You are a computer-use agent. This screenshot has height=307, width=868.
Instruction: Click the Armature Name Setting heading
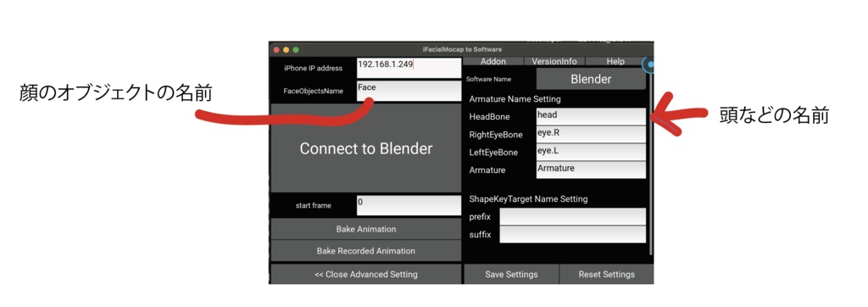(x=515, y=99)
